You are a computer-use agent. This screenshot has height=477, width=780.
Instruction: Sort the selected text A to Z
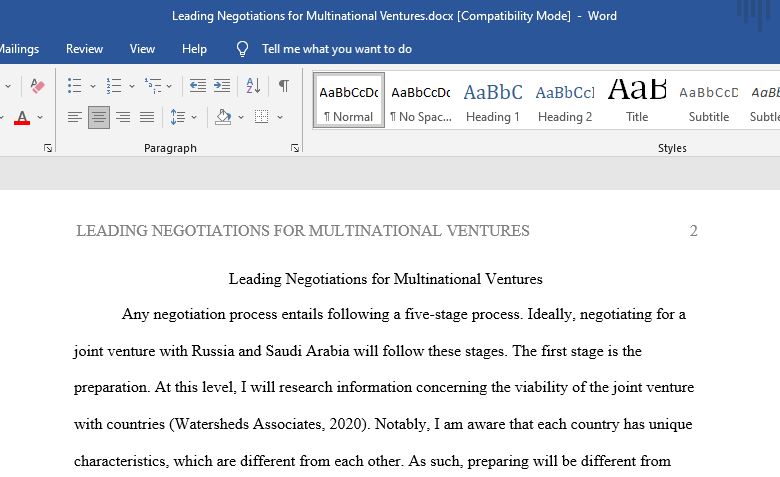[253, 86]
